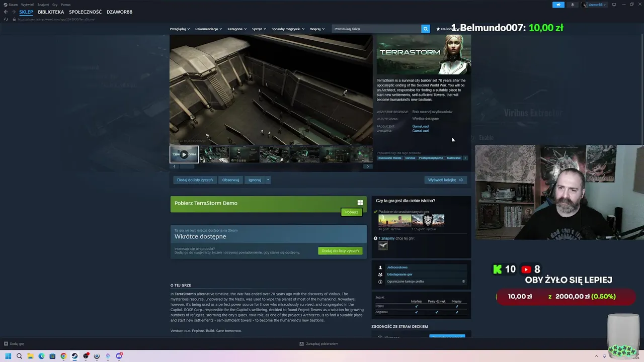Click green Dodaj do listy życzeń in Wkrótce dostępne box
The image size is (644, 362).
click(x=340, y=251)
